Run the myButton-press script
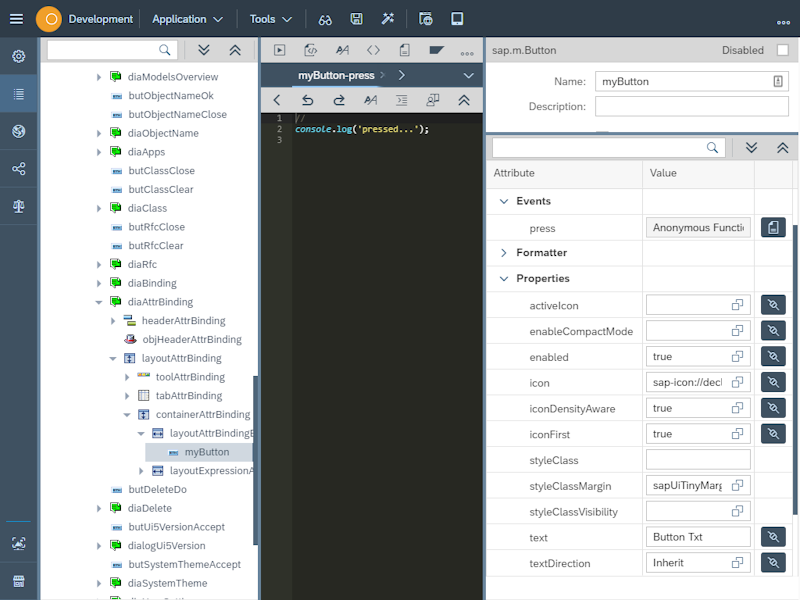800x600 pixels. tap(281, 50)
